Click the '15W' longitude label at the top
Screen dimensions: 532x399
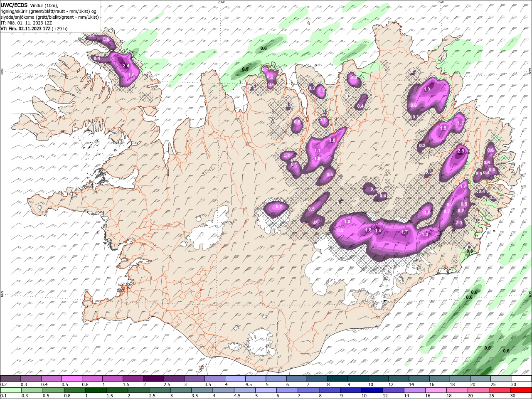click(440, 2)
